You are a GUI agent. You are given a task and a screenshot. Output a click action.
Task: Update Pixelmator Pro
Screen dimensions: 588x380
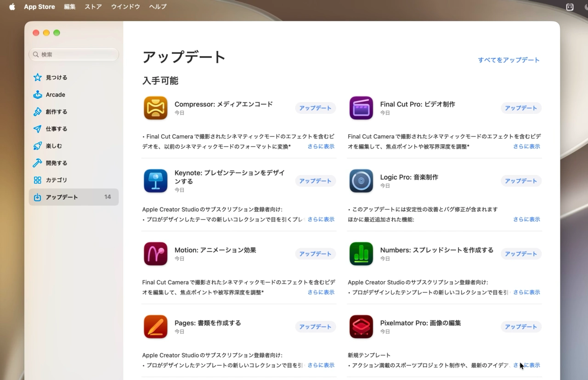(x=521, y=327)
